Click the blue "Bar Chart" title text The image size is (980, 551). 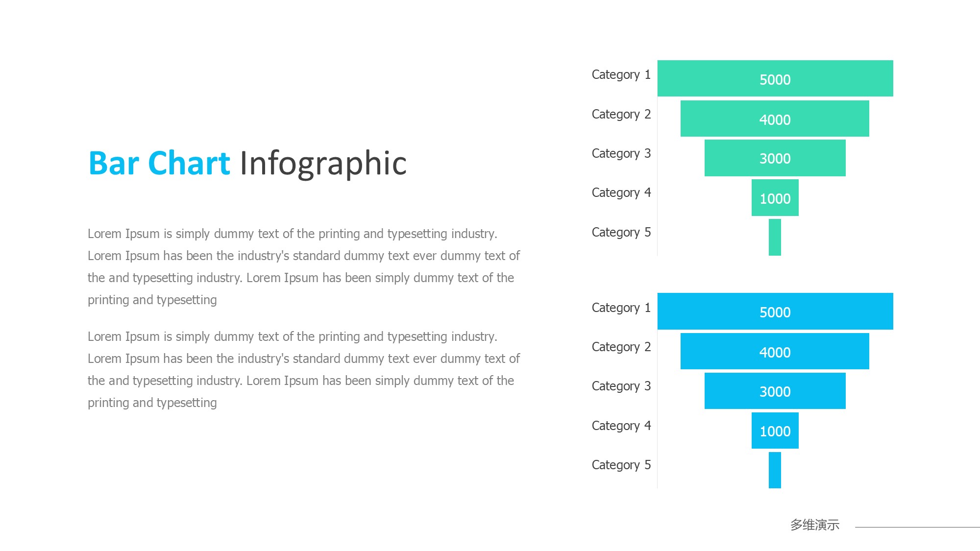[159, 163]
